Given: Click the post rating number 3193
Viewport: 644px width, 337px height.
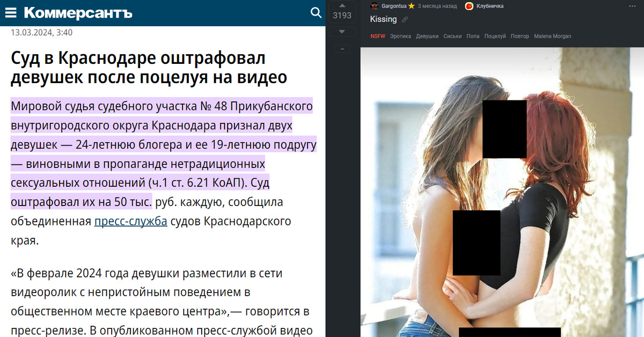Looking at the screenshot, I should point(342,16).
